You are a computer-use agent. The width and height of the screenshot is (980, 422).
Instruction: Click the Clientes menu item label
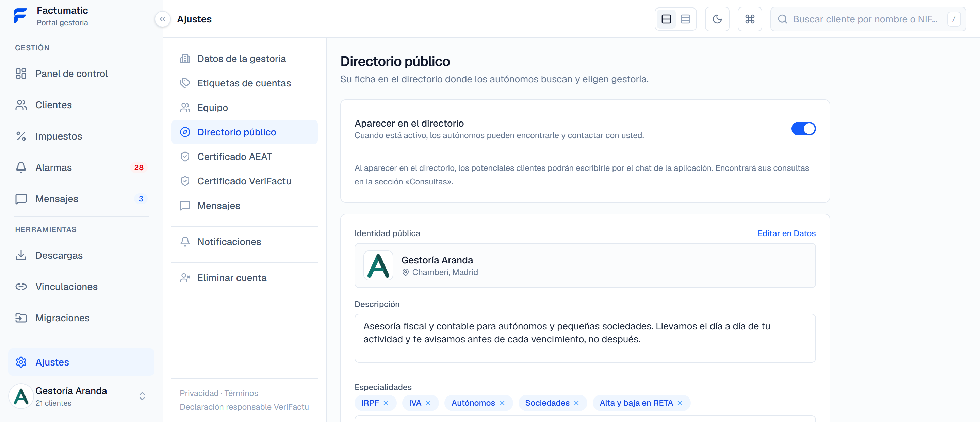[54, 105]
